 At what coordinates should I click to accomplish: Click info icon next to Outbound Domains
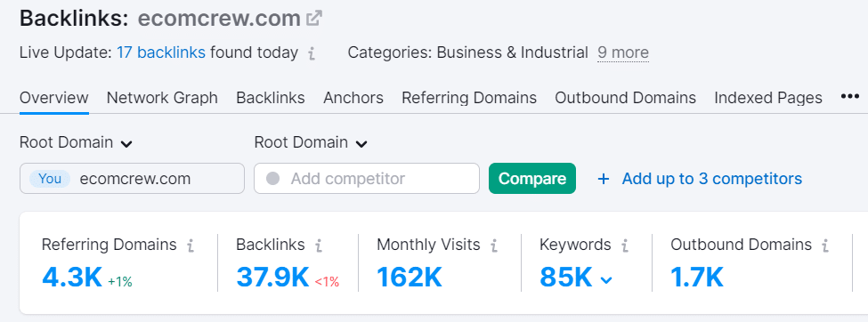click(x=824, y=246)
